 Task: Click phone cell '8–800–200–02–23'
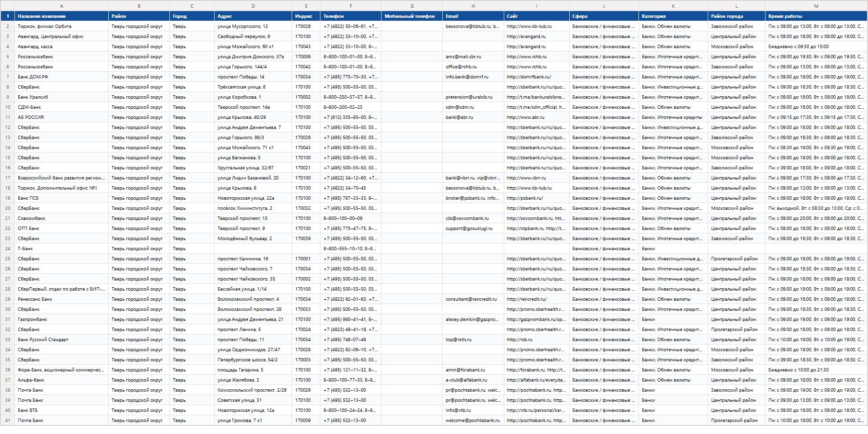coord(351,107)
